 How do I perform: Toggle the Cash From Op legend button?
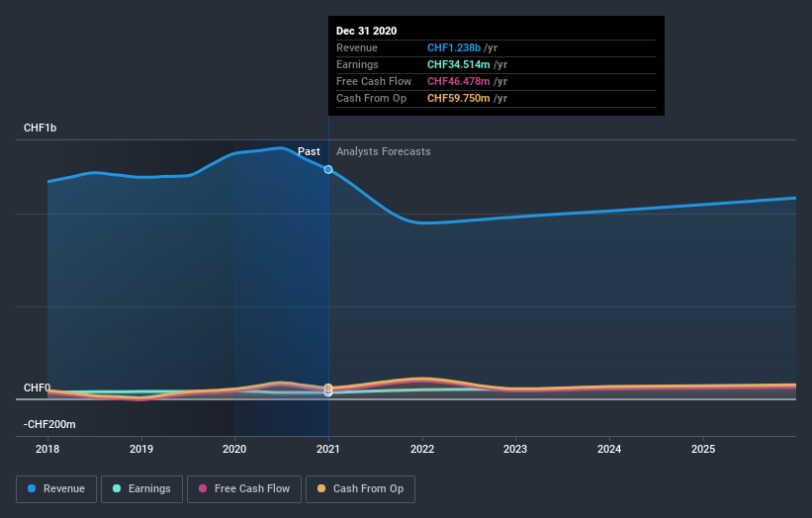pyautogui.click(x=360, y=489)
